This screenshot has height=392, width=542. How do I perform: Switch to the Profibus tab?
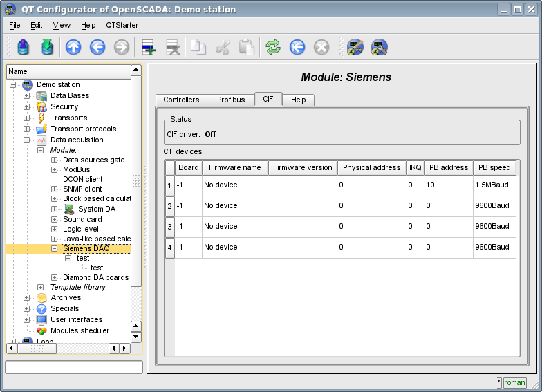pos(231,100)
